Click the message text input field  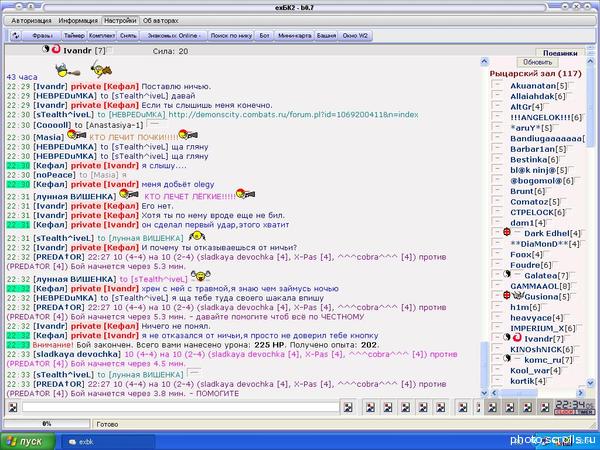coord(180,407)
